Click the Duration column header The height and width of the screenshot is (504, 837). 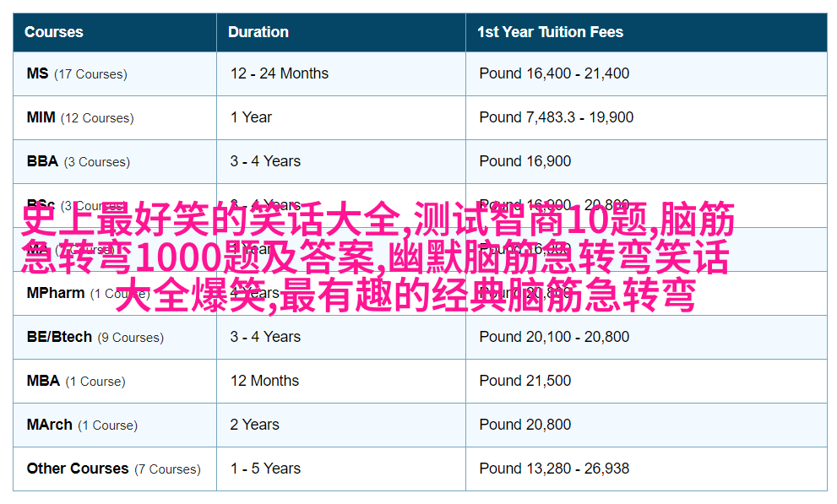(258, 32)
